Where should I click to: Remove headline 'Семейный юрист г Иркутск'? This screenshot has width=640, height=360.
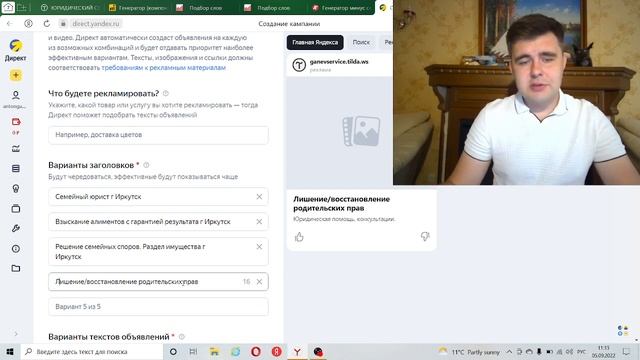(259, 197)
